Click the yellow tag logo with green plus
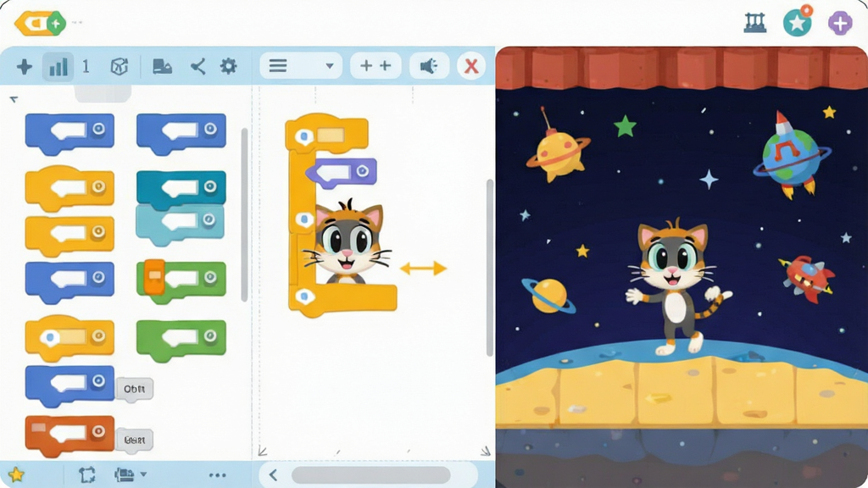Viewport: 868px width, 488px height. click(x=41, y=23)
